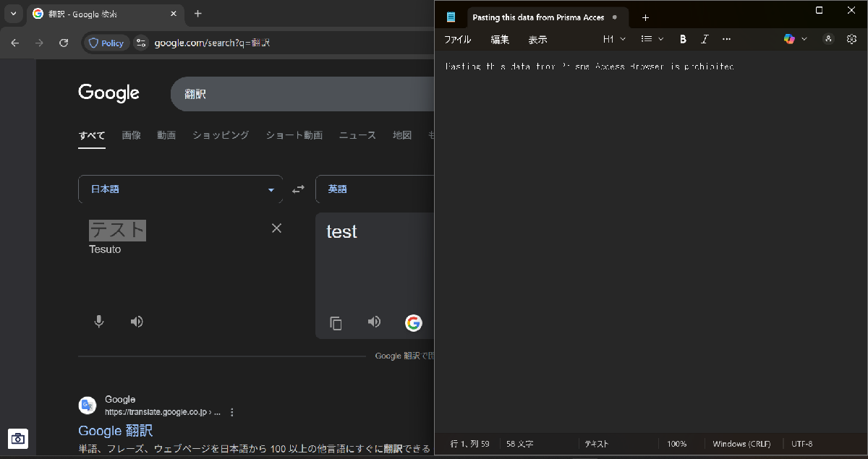
Task: Click the Policy button in address bar
Action: [106, 43]
